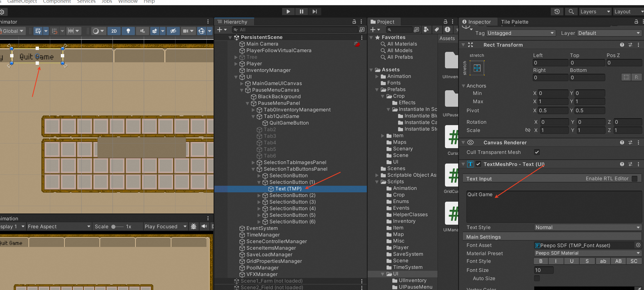Click the Pause button in the toolbar
Screen dimensions: 644x290
301,12
